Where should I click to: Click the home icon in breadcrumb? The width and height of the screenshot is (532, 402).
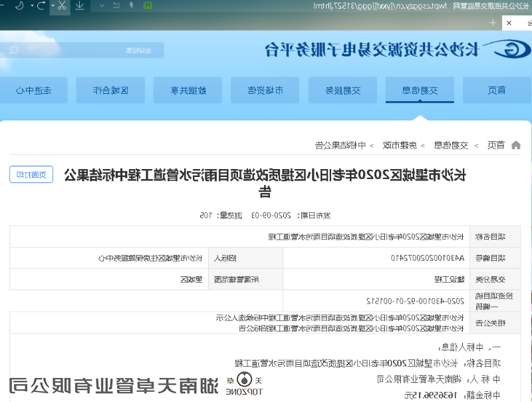[x=515, y=145]
